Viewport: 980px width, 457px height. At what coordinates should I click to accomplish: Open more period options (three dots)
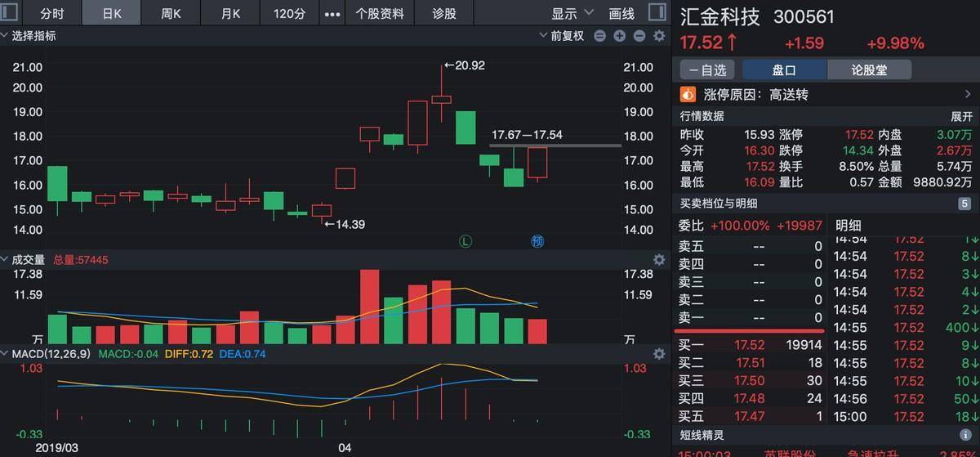click(332, 14)
